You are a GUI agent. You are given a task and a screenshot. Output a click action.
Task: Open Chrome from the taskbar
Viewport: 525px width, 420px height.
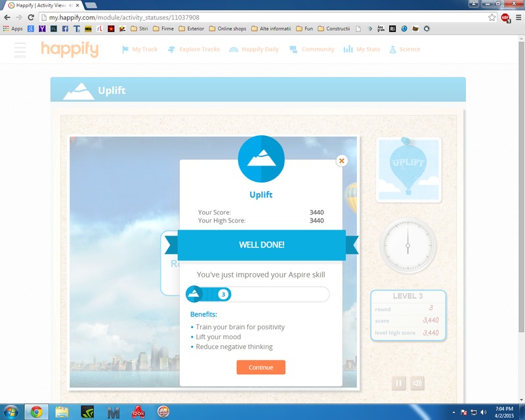coord(36,412)
